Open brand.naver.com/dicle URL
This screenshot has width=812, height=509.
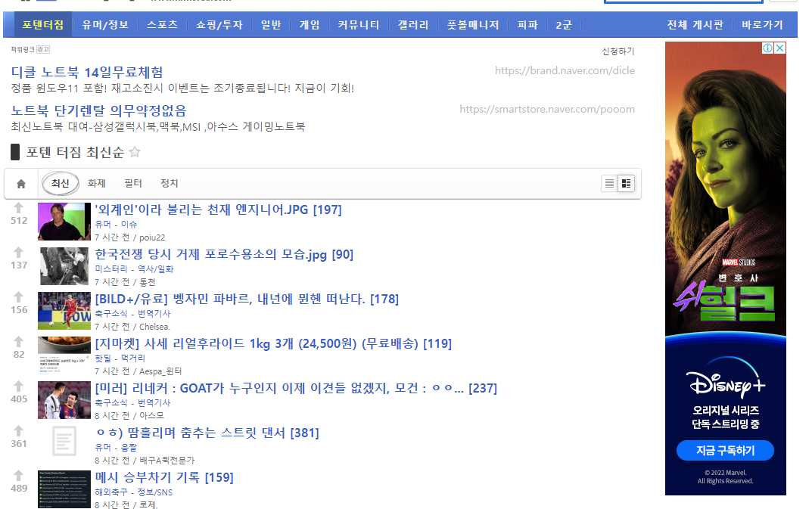click(565, 70)
